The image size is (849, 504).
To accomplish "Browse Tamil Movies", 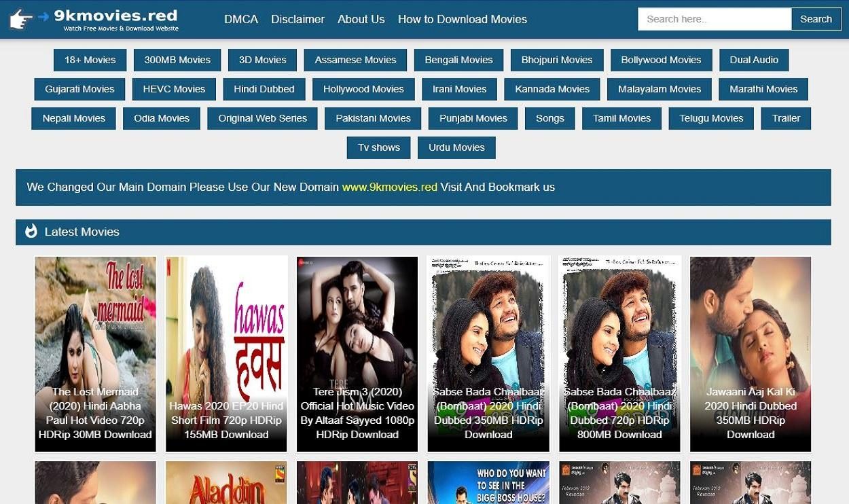I will 622,118.
